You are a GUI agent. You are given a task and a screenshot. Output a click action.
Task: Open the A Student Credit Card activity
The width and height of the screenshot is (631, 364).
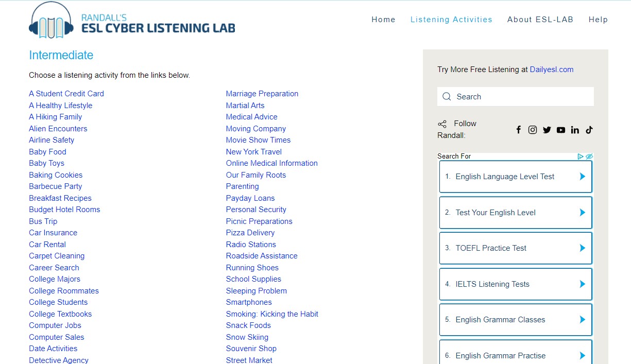(66, 94)
